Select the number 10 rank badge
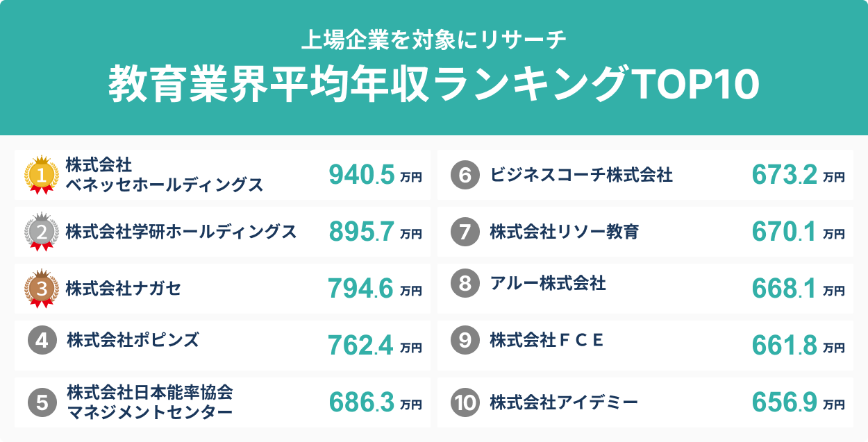The image size is (868, 442). click(465, 402)
